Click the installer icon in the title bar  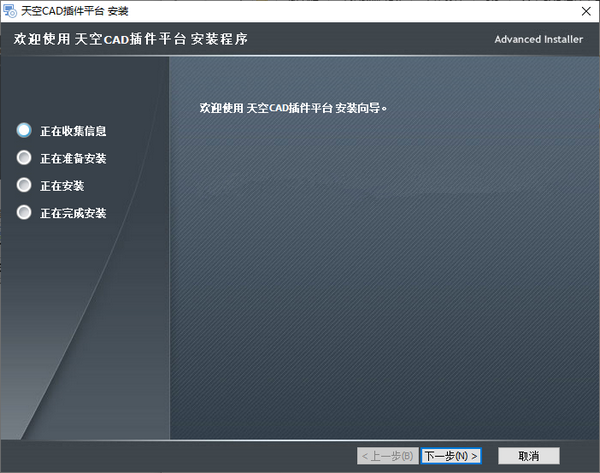[10, 10]
